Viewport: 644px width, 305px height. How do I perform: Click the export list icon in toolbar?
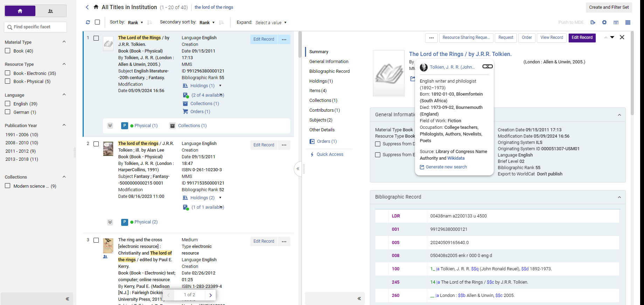[x=593, y=22]
